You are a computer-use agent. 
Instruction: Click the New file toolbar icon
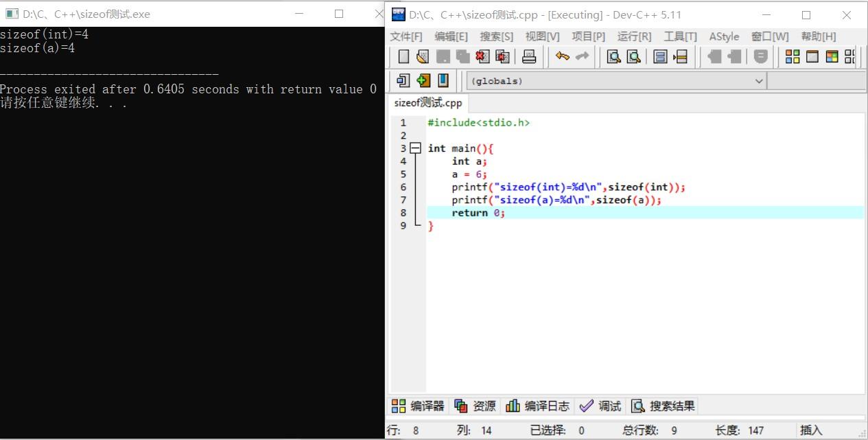[403, 57]
